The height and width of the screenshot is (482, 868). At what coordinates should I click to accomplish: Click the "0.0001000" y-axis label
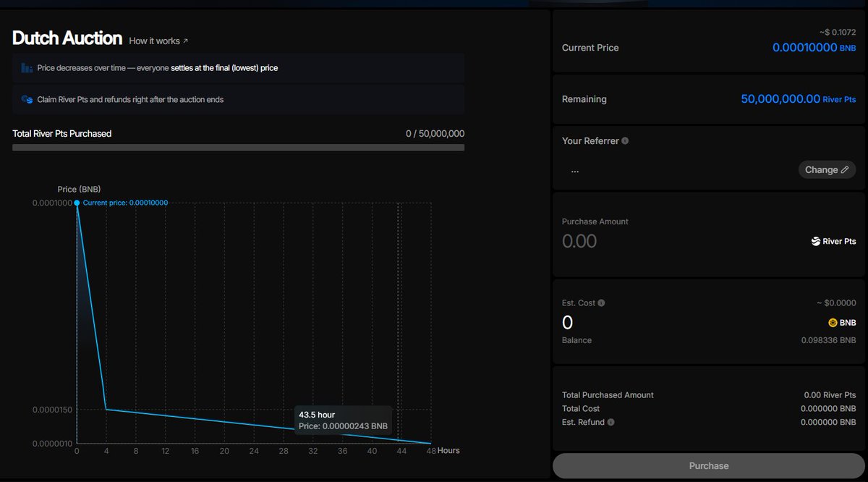tap(52, 203)
